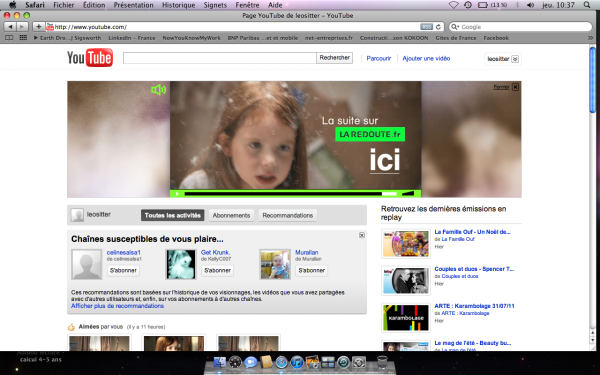600x375 pixels.
Task: Open Afficher plus de recommandations link
Action: click(x=117, y=306)
